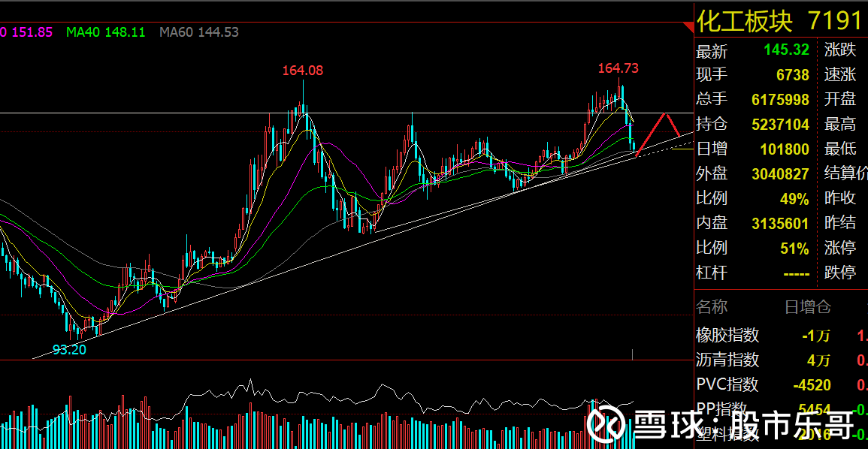Image resolution: width=868 pixels, height=449 pixels.
Task: Click the 164.08 peak price label
Action: coord(303,71)
